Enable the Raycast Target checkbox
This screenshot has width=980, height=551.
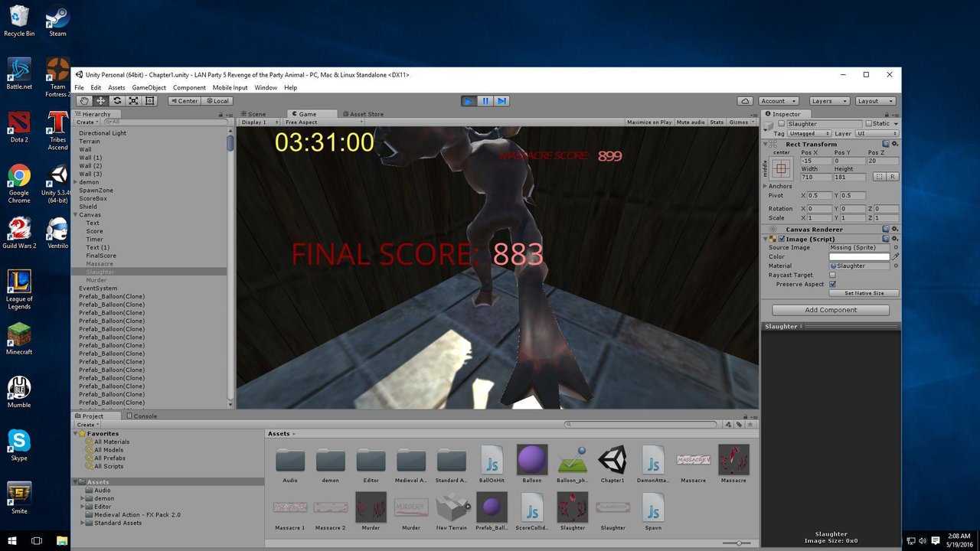pyautogui.click(x=832, y=275)
